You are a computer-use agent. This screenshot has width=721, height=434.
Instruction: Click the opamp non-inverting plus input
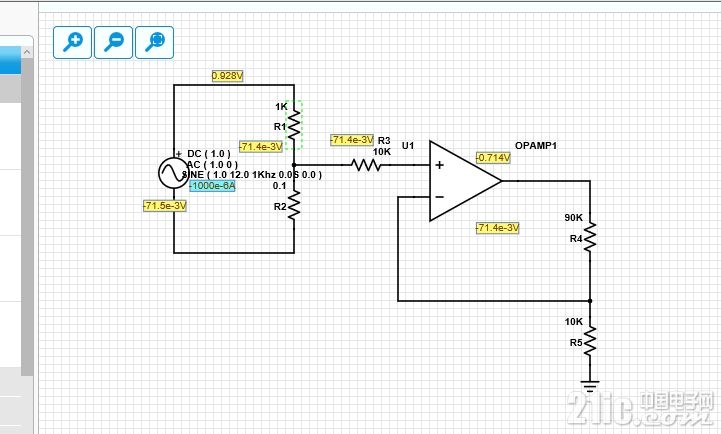click(439, 165)
